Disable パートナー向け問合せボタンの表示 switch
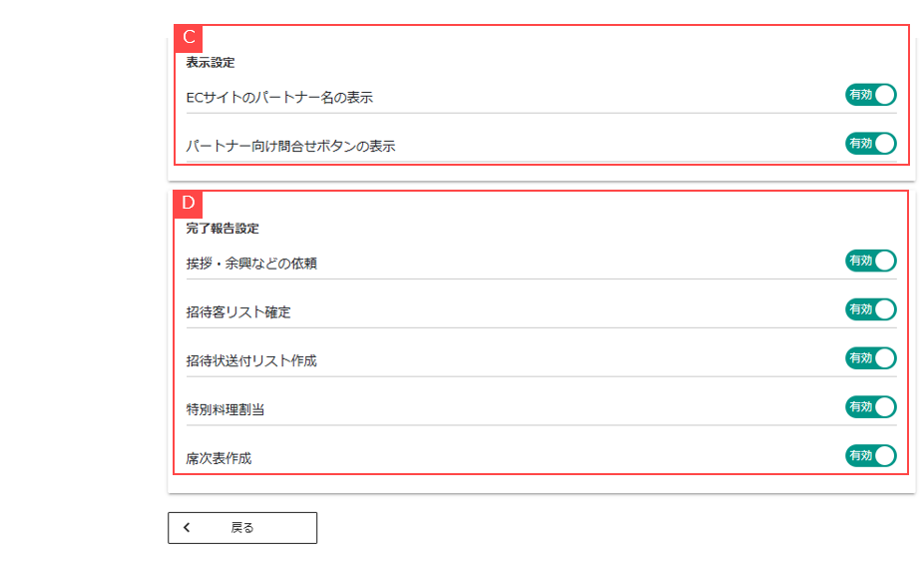The image size is (924, 564). pos(870,144)
